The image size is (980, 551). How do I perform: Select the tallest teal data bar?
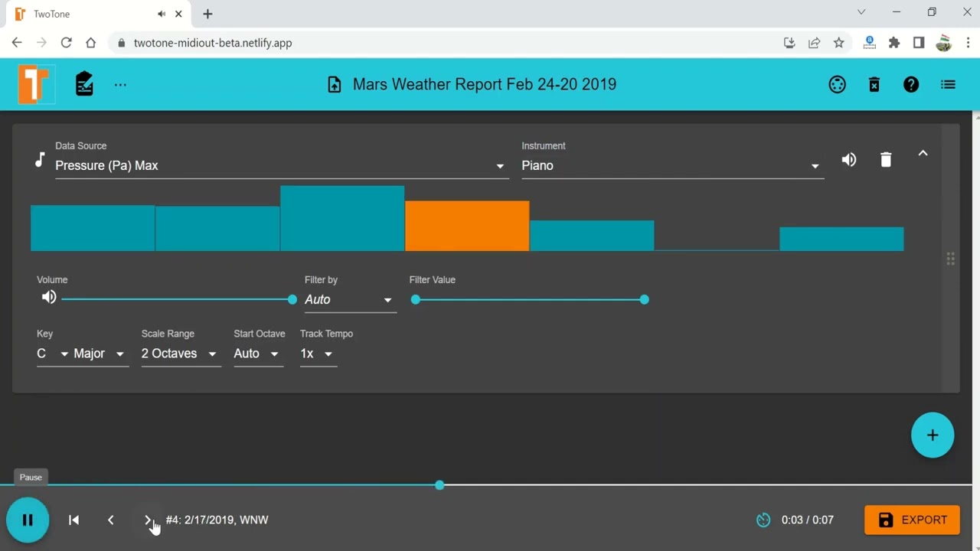pyautogui.click(x=342, y=218)
